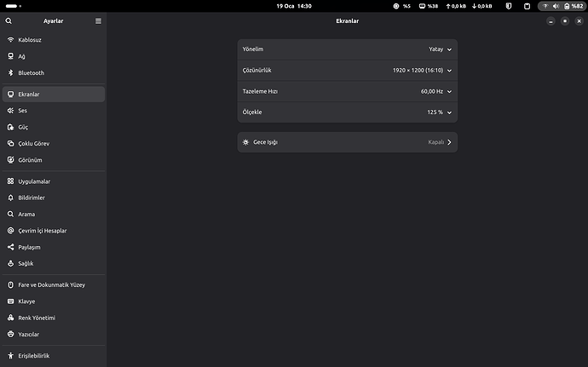Click the Bluetooth icon in sidebar

(10, 73)
